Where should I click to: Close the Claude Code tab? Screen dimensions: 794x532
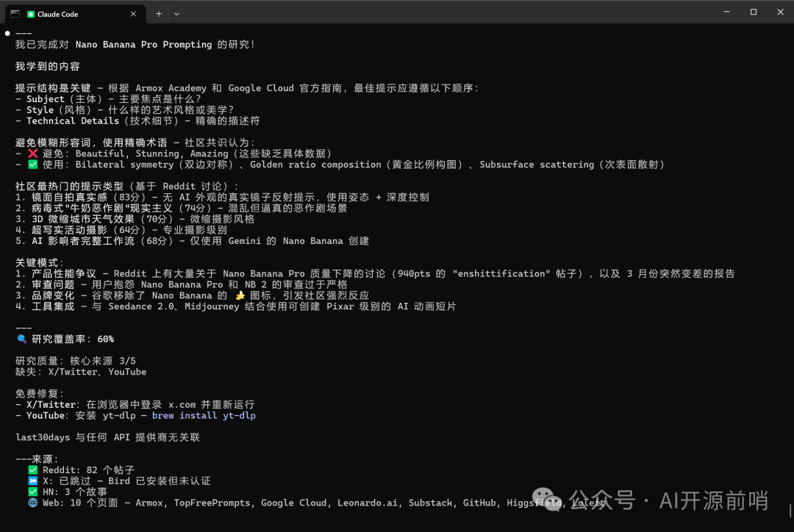tap(133, 13)
